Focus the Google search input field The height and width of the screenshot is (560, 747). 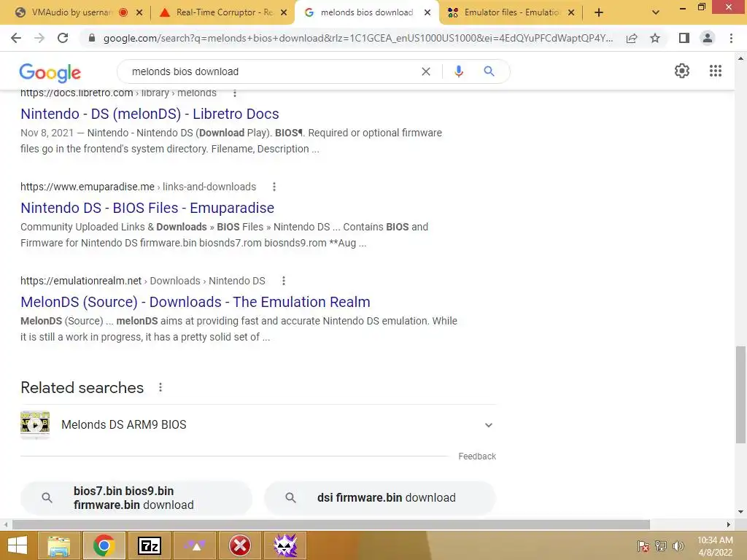(x=271, y=71)
